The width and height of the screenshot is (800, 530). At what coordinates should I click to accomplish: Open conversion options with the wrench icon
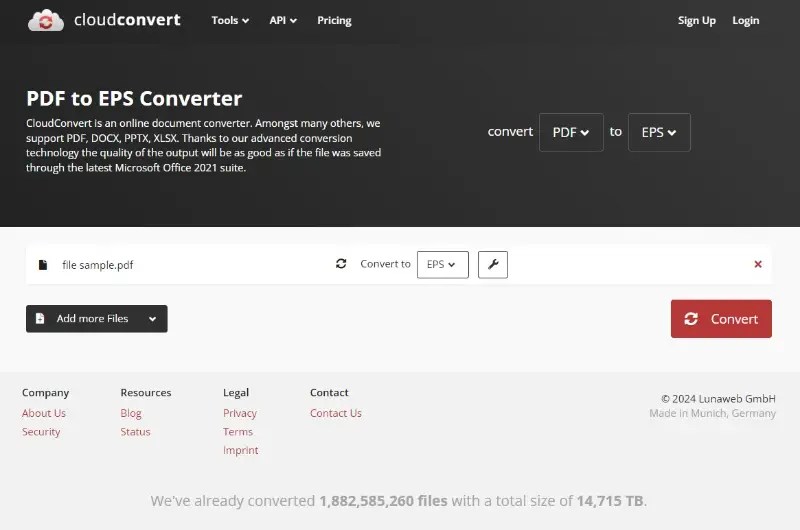click(x=492, y=264)
